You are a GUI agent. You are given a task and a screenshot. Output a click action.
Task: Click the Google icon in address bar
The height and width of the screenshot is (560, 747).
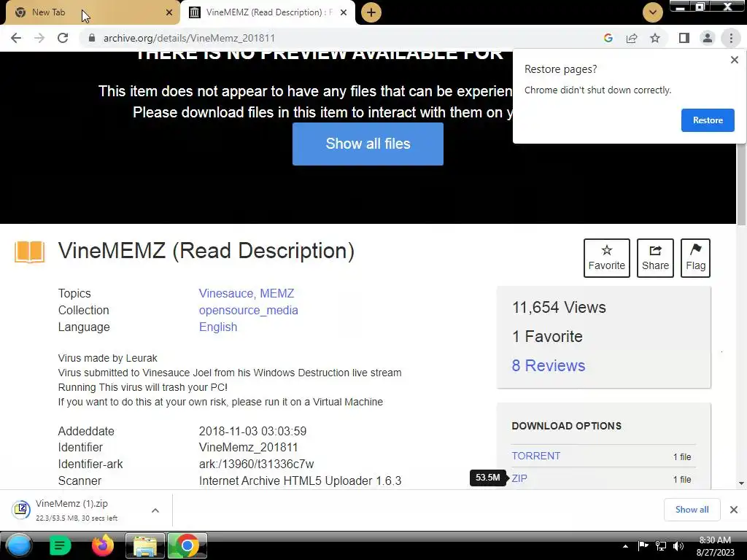point(608,38)
